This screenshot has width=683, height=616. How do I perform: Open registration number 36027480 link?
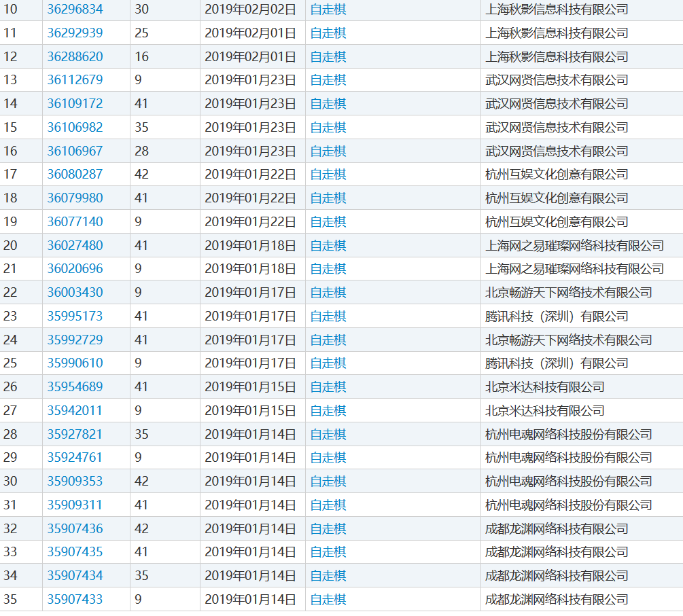tap(75, 245)
